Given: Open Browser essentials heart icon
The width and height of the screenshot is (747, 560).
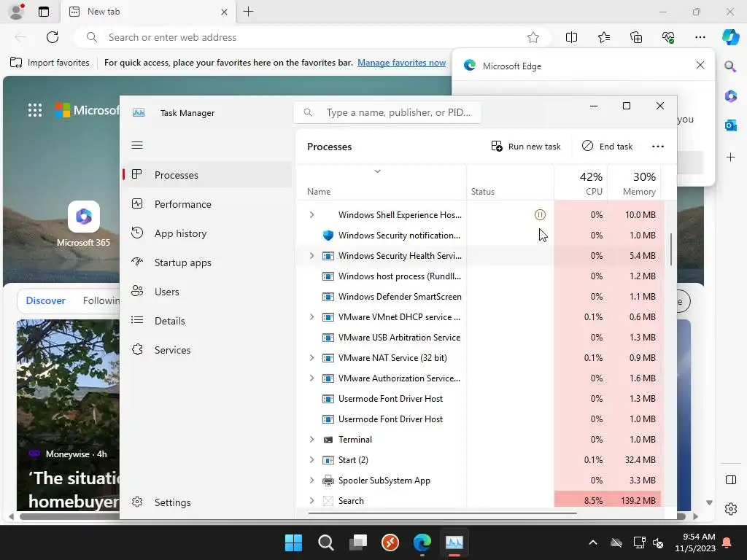Looking at the screenshot, I should [668, 37].
